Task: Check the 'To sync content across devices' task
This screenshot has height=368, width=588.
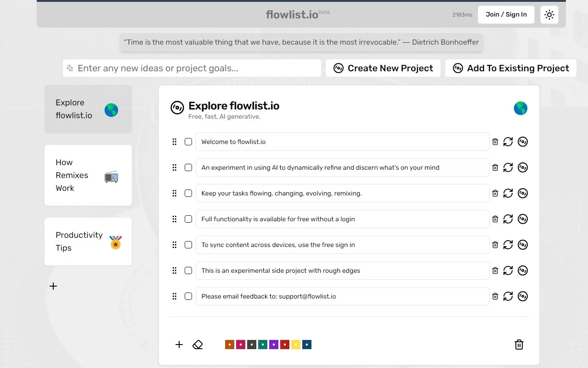Action: (188, 245)
